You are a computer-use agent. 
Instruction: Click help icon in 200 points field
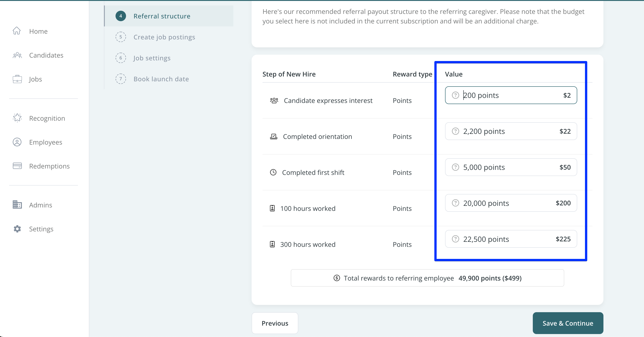(455, 95)
